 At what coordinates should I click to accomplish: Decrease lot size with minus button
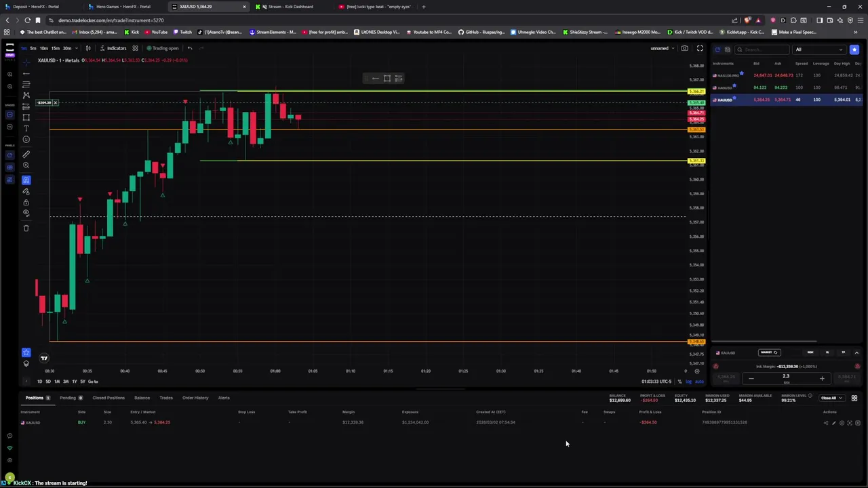pyautogui.click(x=751, y=378)
